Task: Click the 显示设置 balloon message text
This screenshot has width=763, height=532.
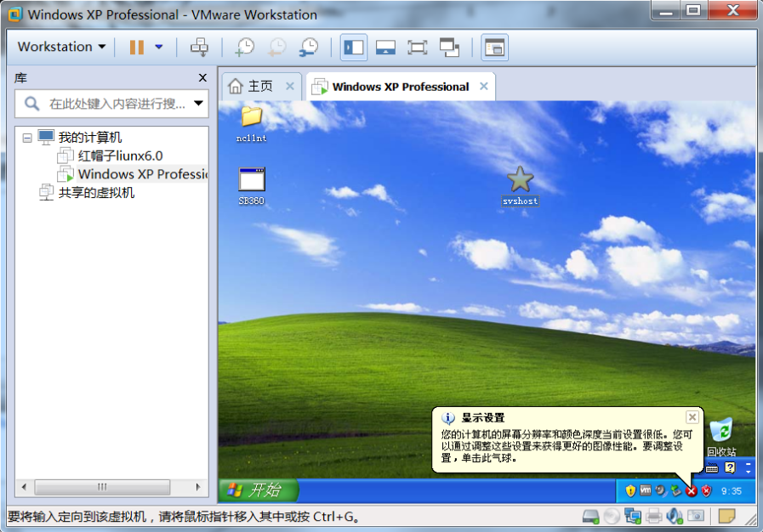Action: (567, 446)
